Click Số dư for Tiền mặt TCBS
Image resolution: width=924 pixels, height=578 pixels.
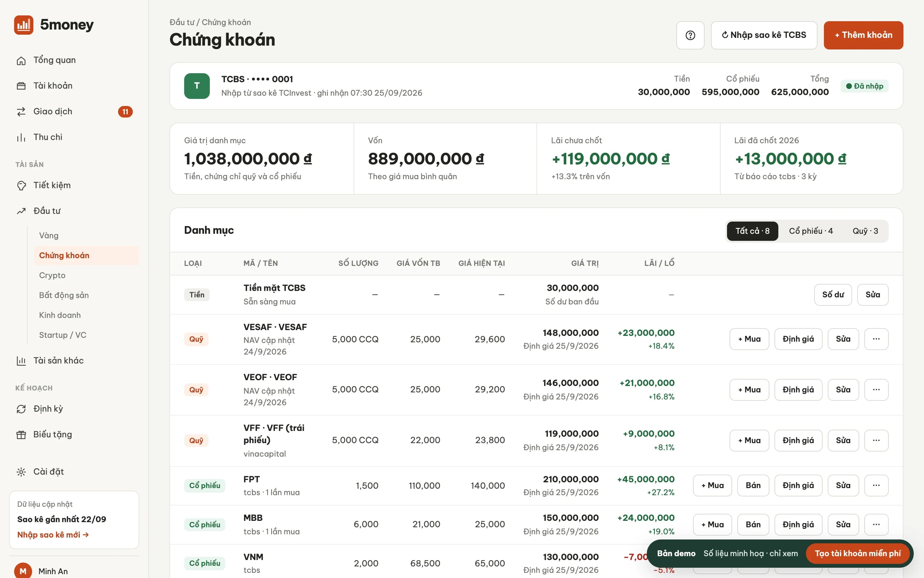tap(833, 295)
